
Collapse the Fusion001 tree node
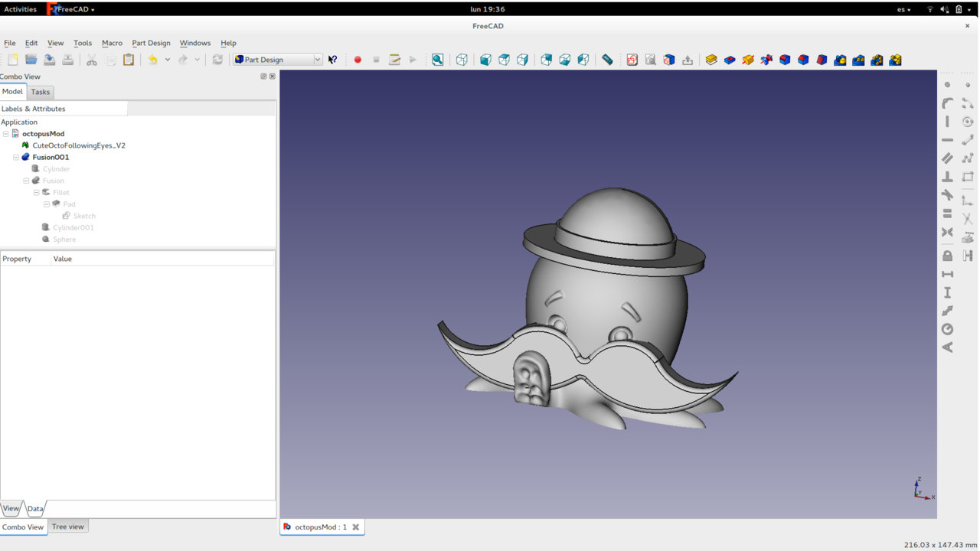point(16,157)
